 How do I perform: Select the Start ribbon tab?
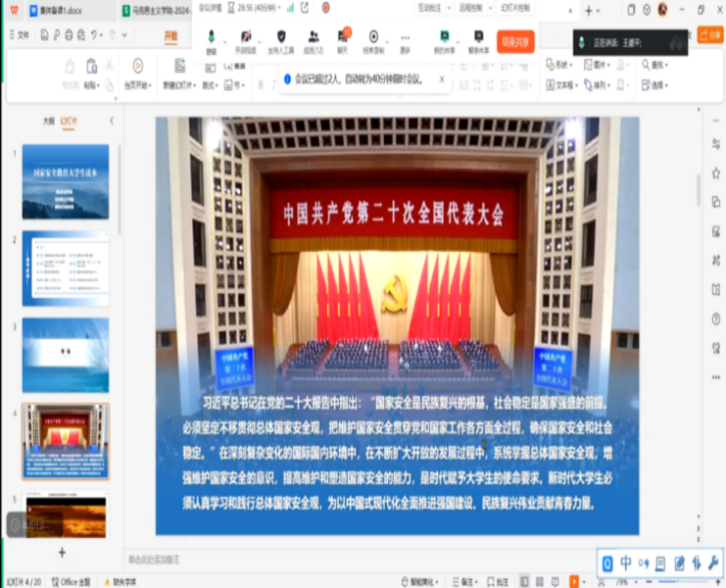171,36
